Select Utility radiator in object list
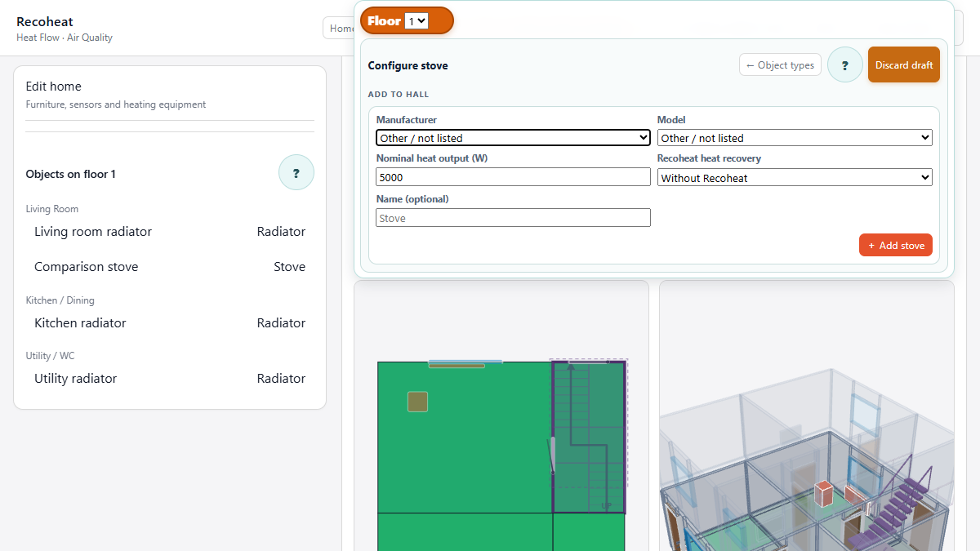The width and height of the screenshot is (980, 551). pyautogui.click(x=170, y=379)
